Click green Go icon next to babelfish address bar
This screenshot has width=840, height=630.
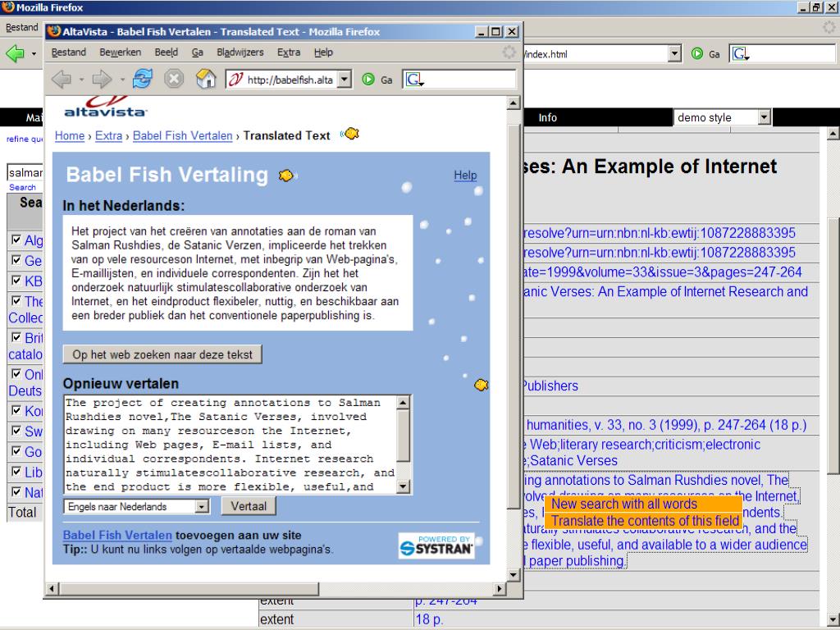coord(368,80)
